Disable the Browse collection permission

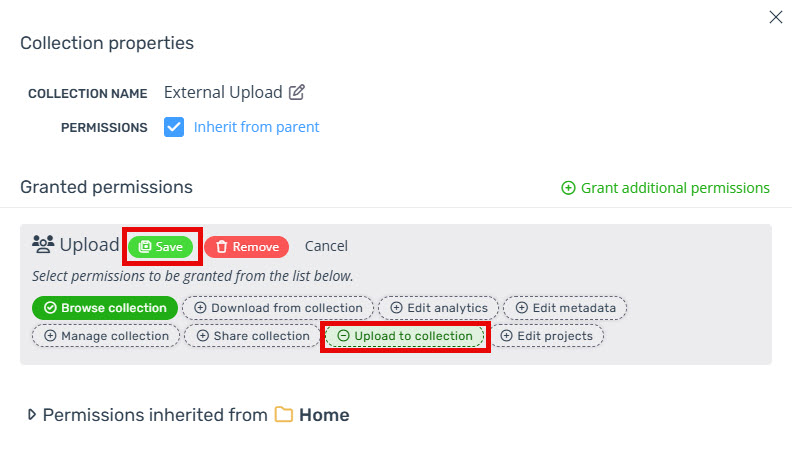pos(105,308)
